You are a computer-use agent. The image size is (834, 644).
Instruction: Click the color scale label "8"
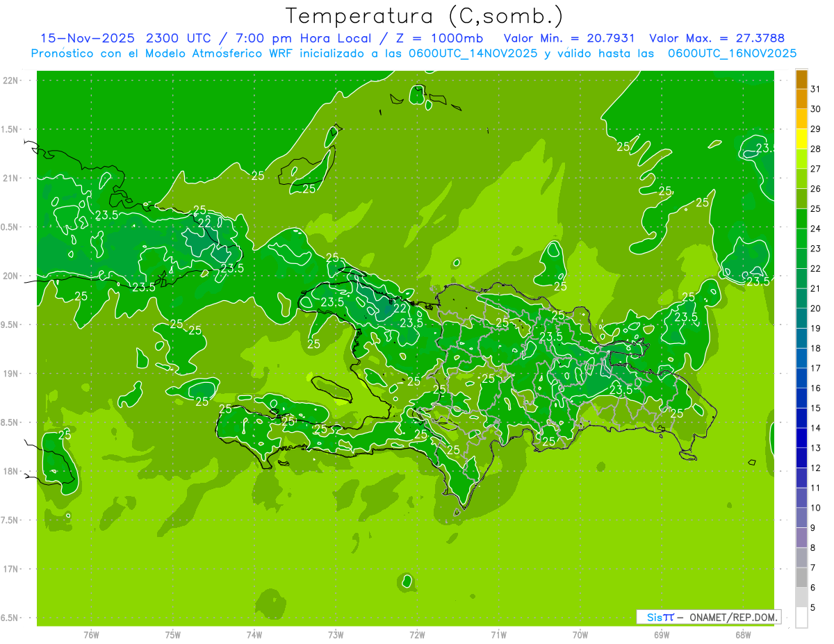(813, 548)
